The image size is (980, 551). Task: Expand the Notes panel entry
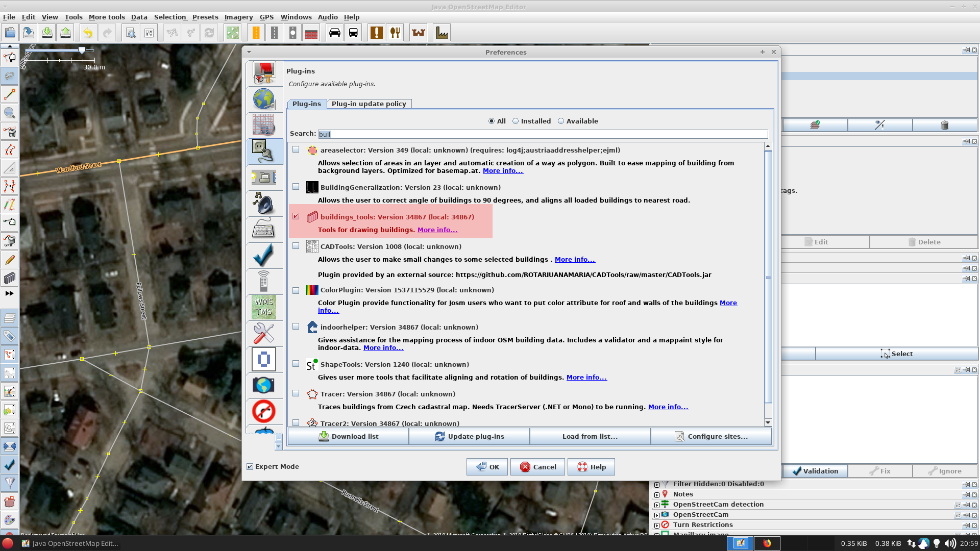657,494
